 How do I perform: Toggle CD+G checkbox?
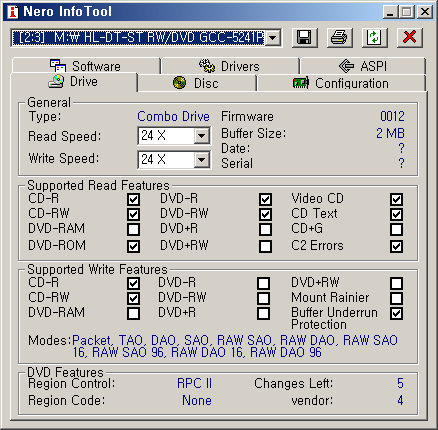(396, 229)
